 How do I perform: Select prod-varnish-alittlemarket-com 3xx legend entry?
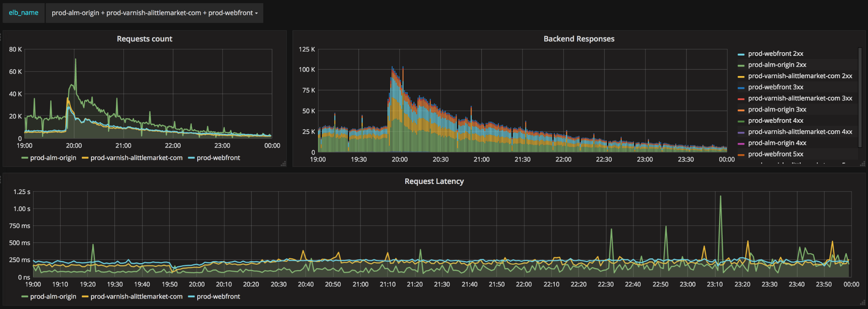coord(800,98)
